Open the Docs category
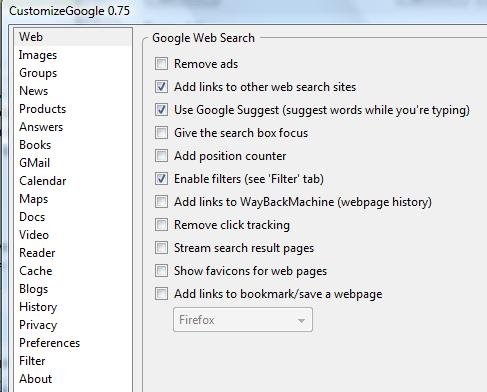This screenshot has width=487, height=392. pos(73,217)
